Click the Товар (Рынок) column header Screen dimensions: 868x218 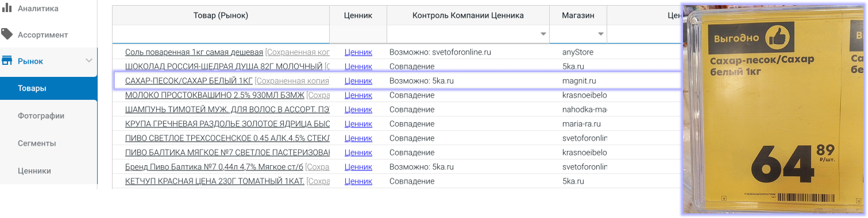[x=221, y=15]
